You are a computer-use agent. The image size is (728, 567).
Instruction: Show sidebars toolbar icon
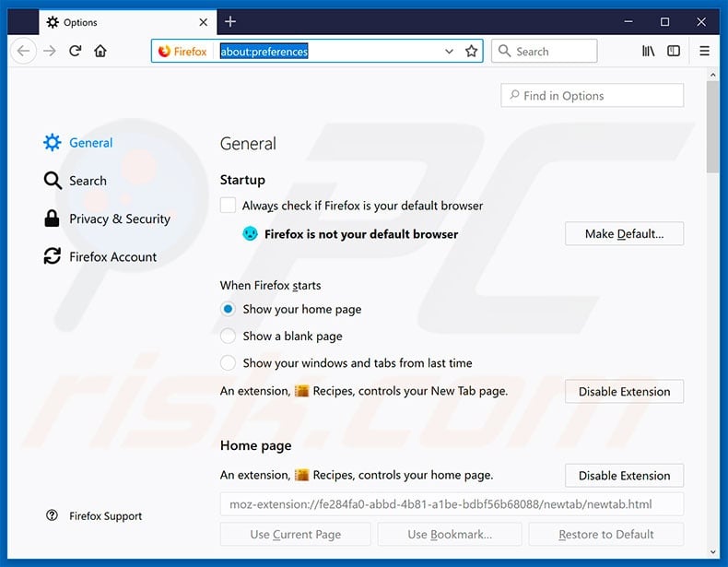pyautogui.click(x=674, y=51)
